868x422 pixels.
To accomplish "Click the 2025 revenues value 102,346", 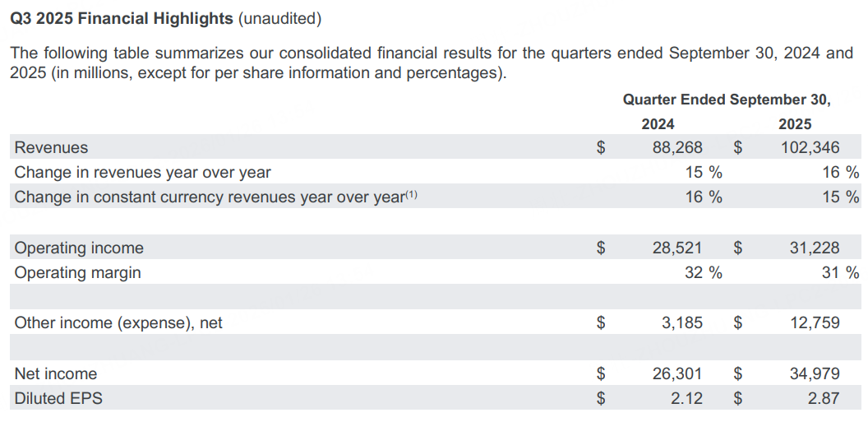I will (x=810, y=148).
